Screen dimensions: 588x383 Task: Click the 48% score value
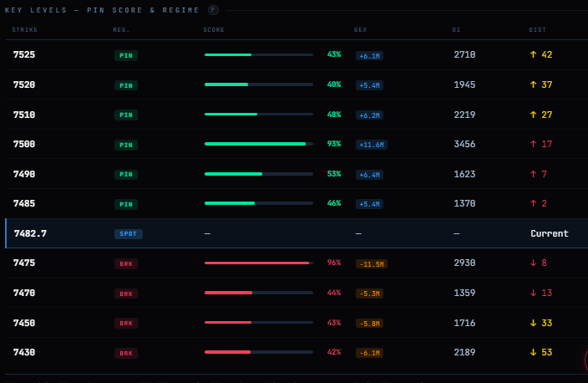pyautogui.click(x=334, y=115)
